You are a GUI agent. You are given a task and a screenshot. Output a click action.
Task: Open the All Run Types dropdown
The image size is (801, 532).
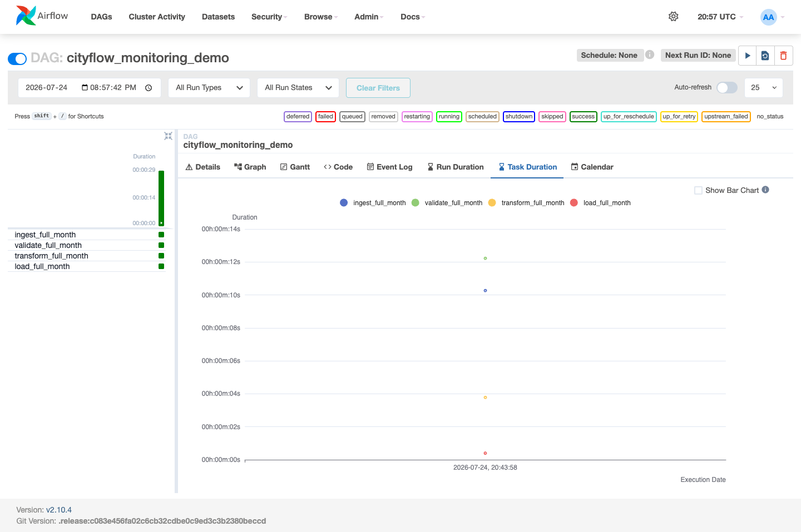[x=209, y=88]
